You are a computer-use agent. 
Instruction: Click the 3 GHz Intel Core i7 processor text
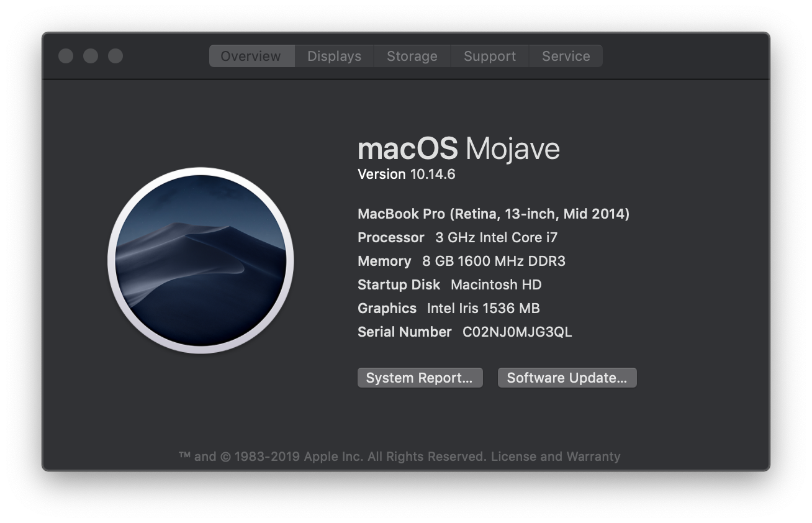point(496,238)
